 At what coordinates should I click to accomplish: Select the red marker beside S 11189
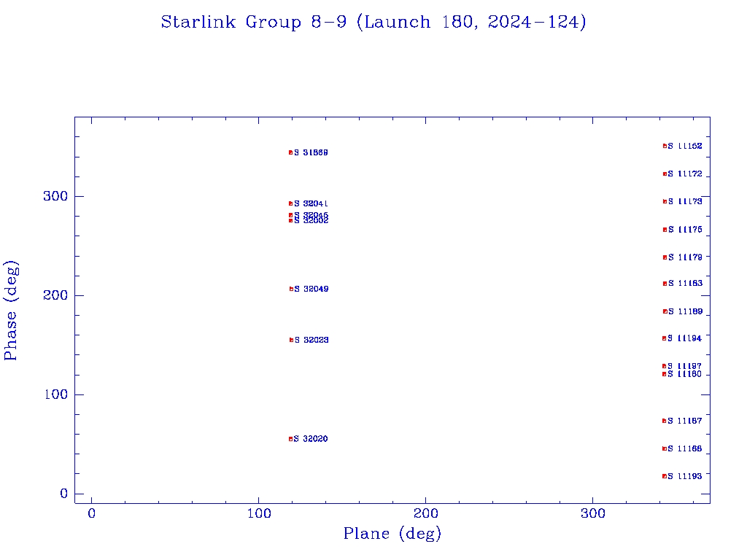[665, 311]
